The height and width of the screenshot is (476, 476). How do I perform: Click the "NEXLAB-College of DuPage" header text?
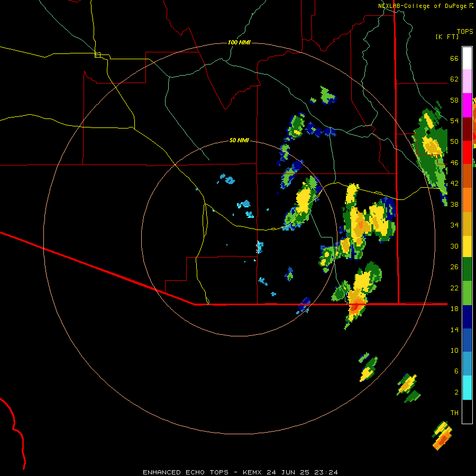point(422,6)
